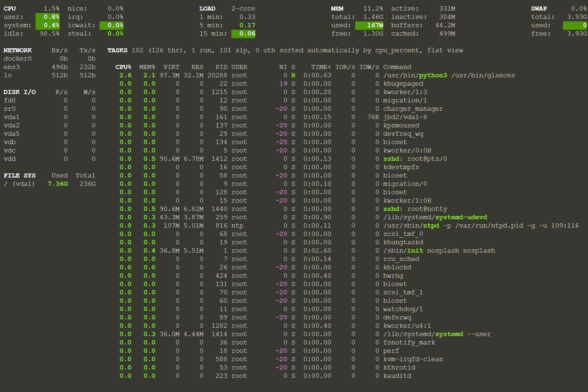Select the kthrotld process row
Screen dimensions: 588x392
pos(268,367)
